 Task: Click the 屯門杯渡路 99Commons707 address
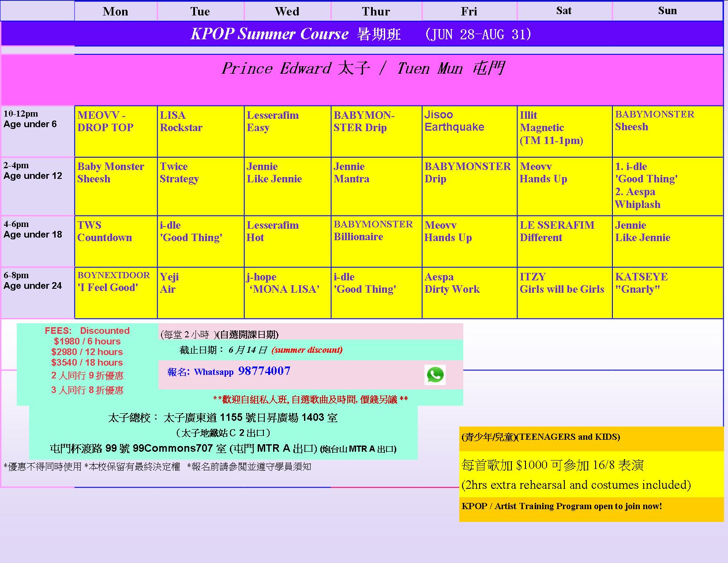point(223,449)
